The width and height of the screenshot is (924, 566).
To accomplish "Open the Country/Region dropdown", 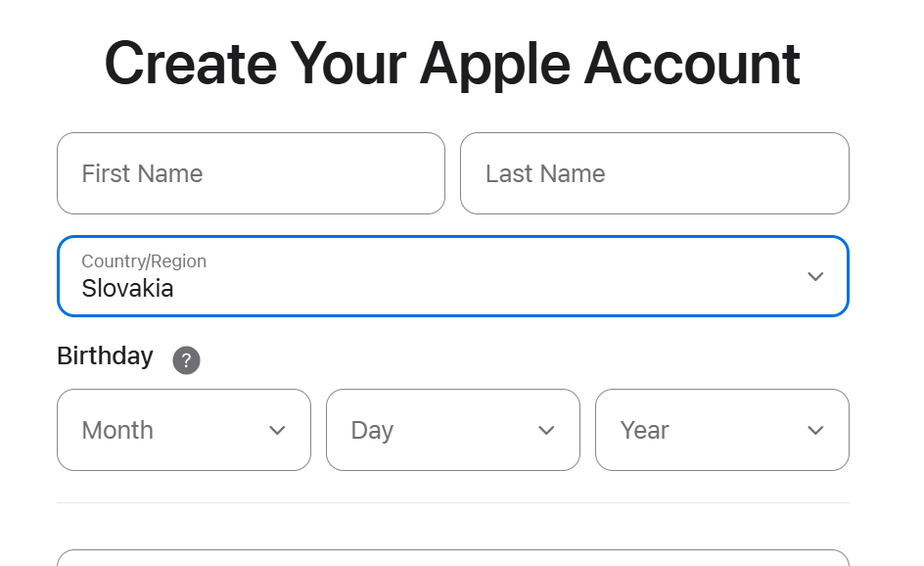I will [x=452, y=276].
